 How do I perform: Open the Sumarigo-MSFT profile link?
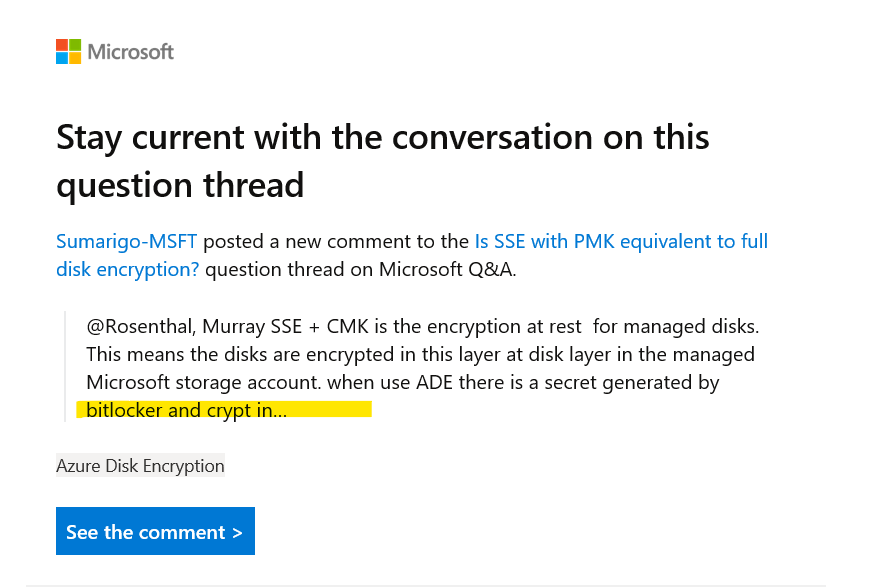127,241
